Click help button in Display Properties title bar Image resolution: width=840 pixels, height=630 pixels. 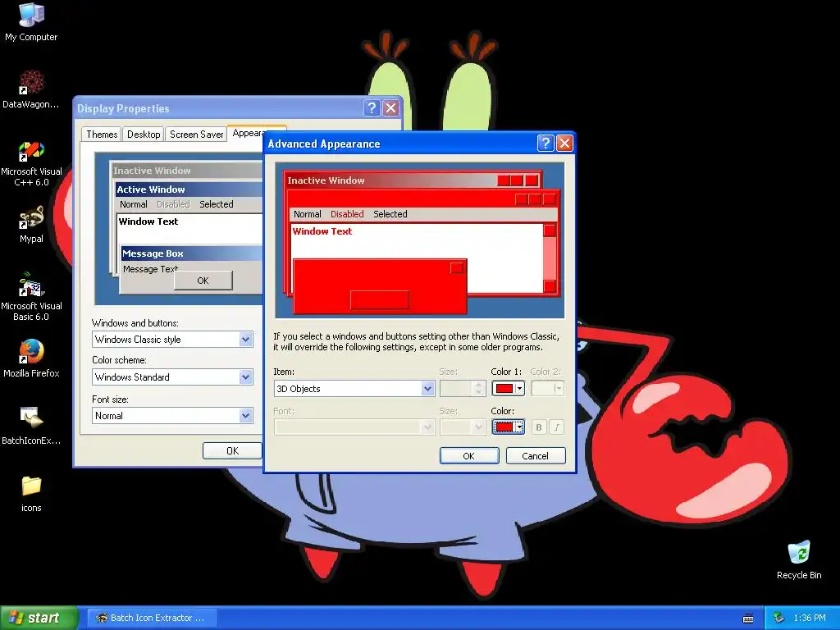pyautogui.click(x=372, y=107)
